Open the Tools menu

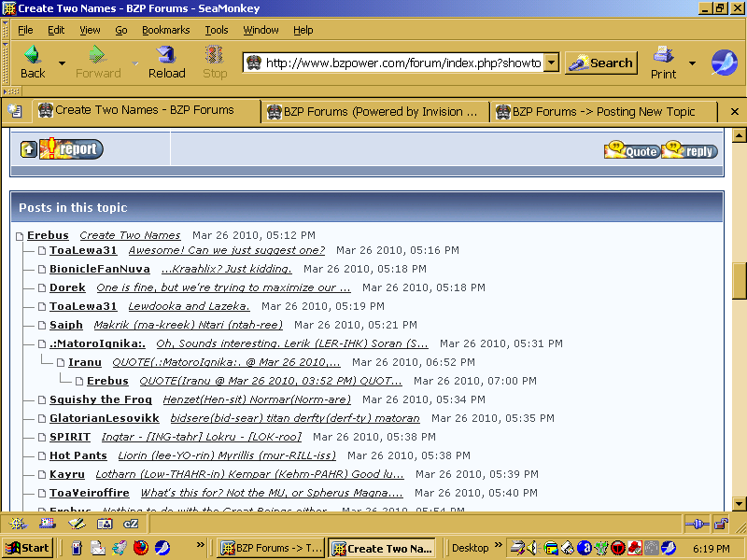[x=217, y=30]
